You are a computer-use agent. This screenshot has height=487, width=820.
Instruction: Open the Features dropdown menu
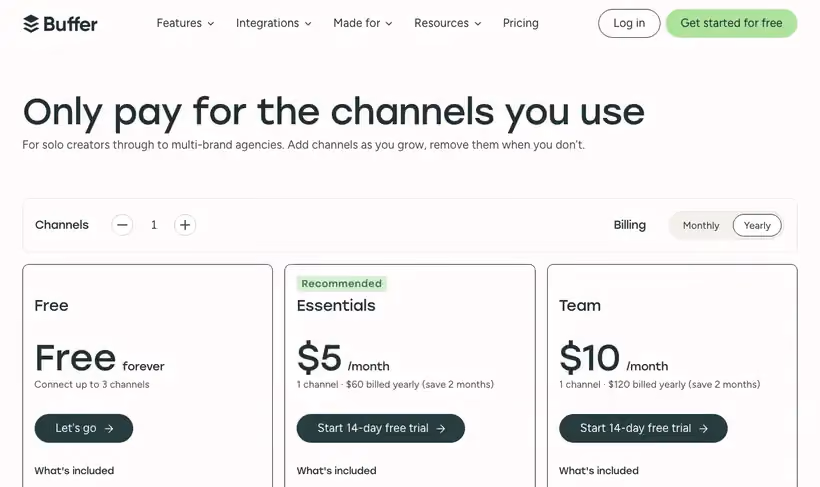point(185,23)
